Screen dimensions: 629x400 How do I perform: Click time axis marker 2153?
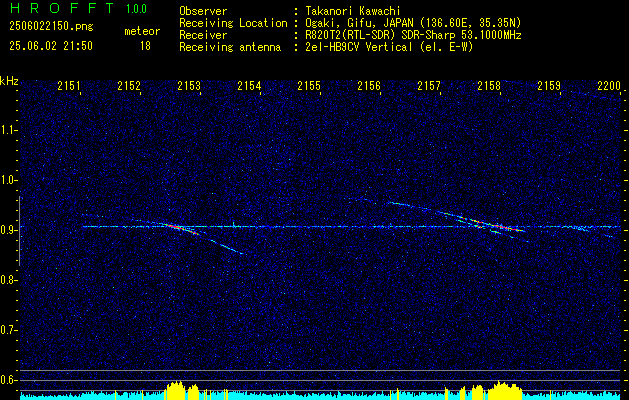point(189,85)
